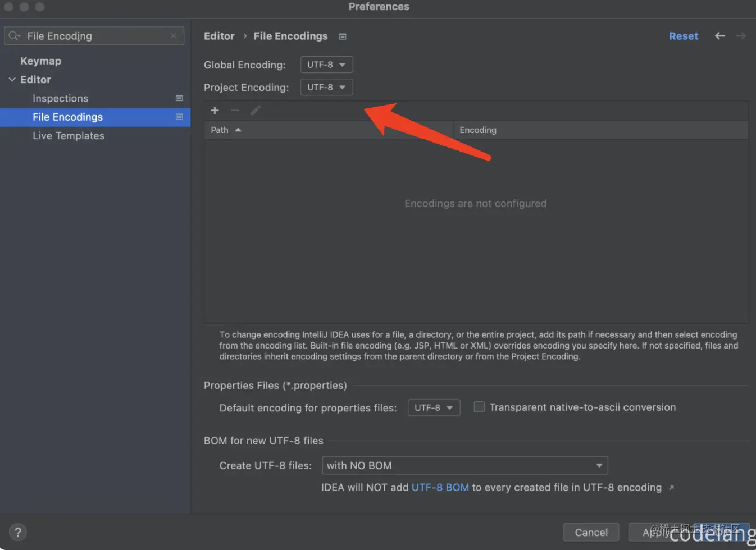Collapse the Editor tree node
756x550 pixels.
click(12, 80)
